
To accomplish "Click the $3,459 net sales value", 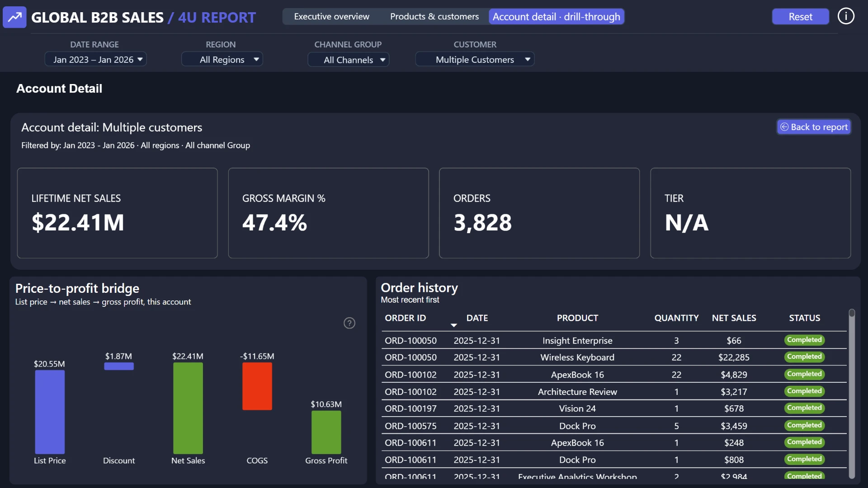I will 734,426.
